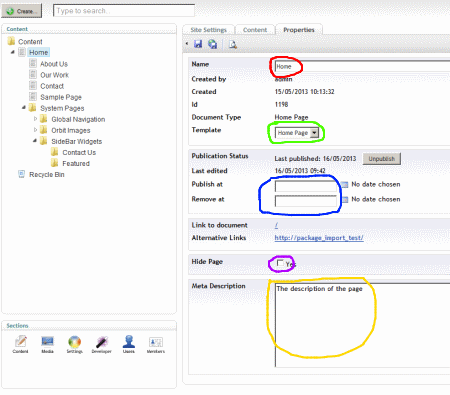This screenshot has width=450, height=395.
Task: Click the Recycle Bin icon in tree
Action: [21, 174]
